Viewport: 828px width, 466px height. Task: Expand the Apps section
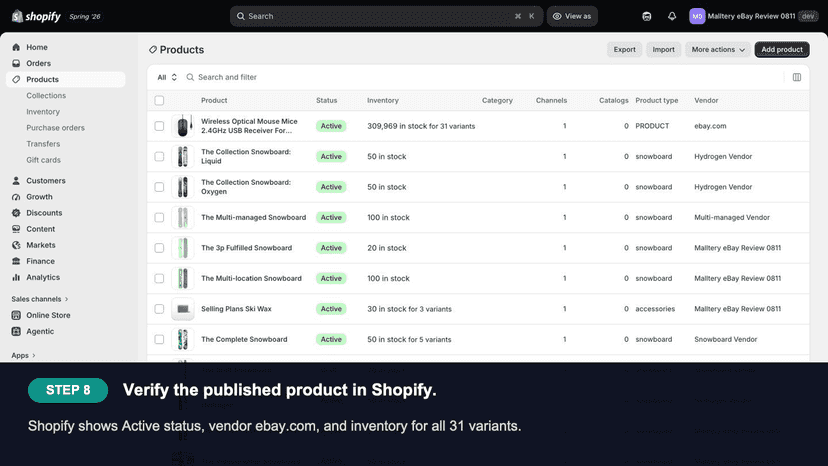point(23,356)
